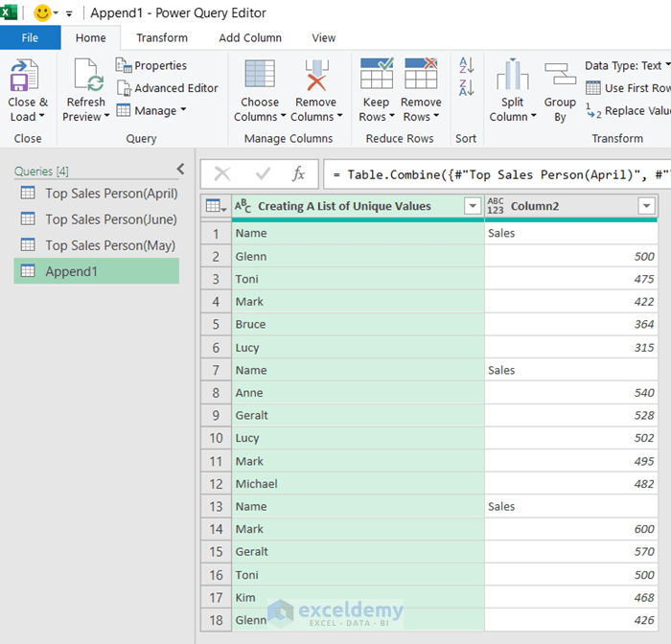
Task: Collapse the Queries pane
Action: [181, 170]
